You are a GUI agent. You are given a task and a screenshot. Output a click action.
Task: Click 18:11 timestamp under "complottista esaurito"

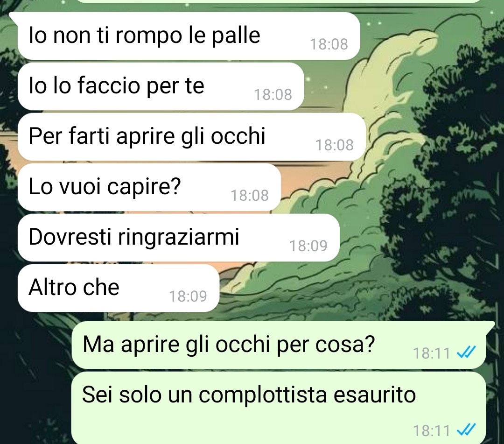(x=431, y=430)
